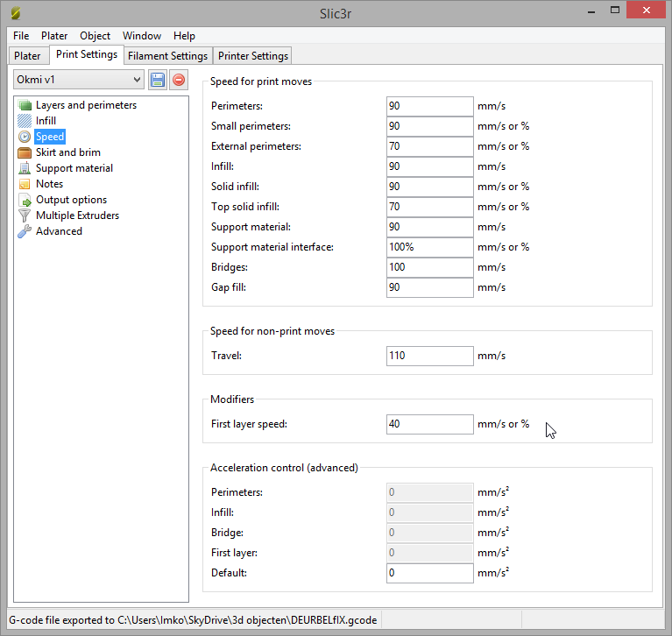Open Skirt and brim settings
This screenshot has width=672, height=636.
coord(67,152)
